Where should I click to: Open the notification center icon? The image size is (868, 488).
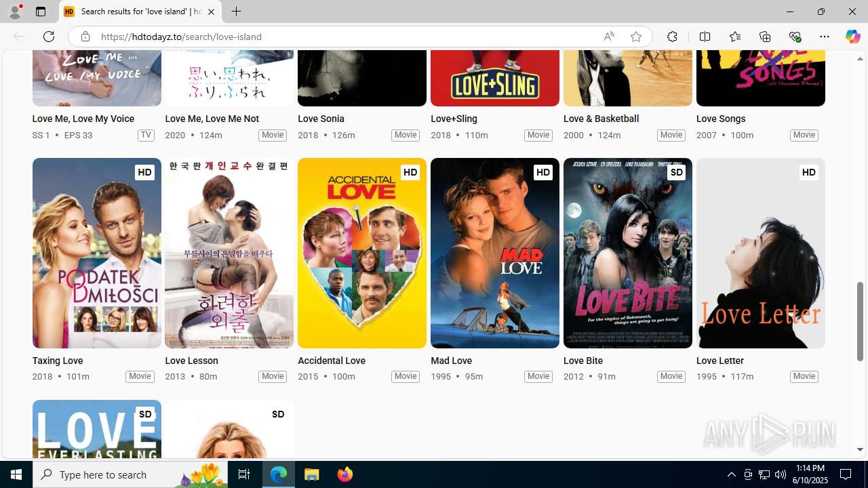(x=846, y=474)
